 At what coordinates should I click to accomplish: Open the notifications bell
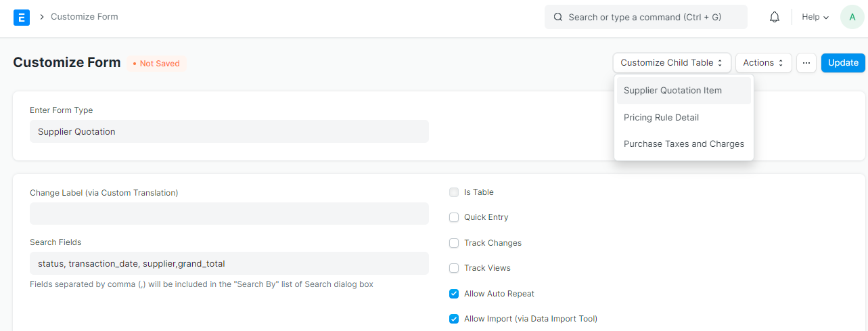pos(775,17)
